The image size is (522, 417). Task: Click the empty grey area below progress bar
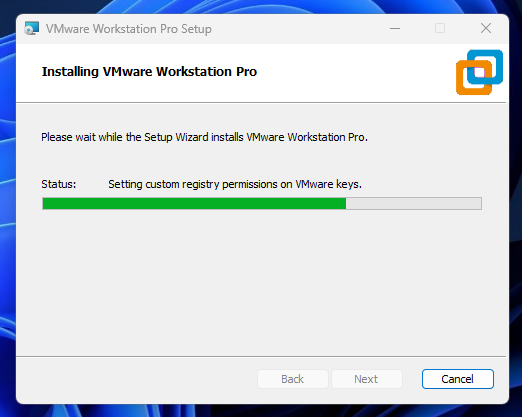coord(261,283)
